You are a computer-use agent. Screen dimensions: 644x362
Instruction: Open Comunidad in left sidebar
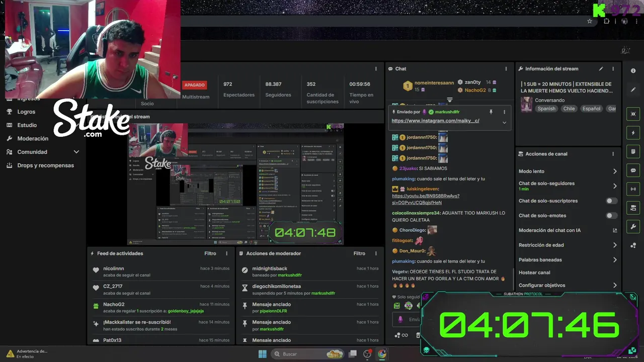(x=32, y=152)
